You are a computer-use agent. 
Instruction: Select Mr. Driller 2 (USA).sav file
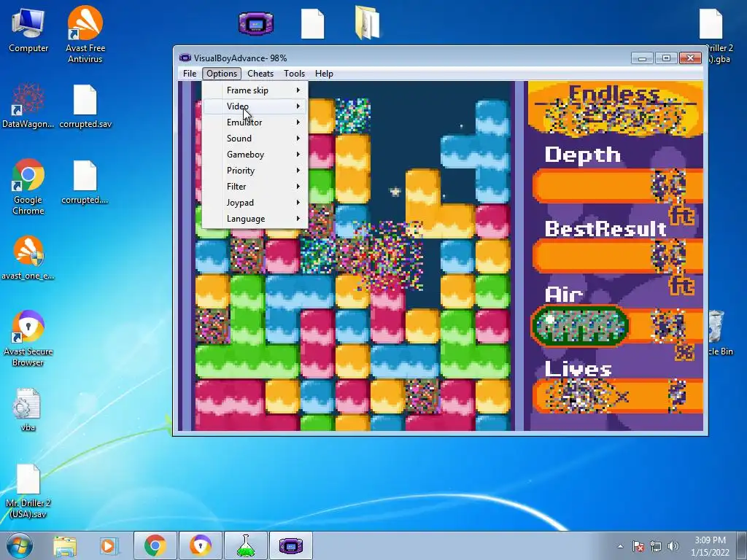pos(28,491)
